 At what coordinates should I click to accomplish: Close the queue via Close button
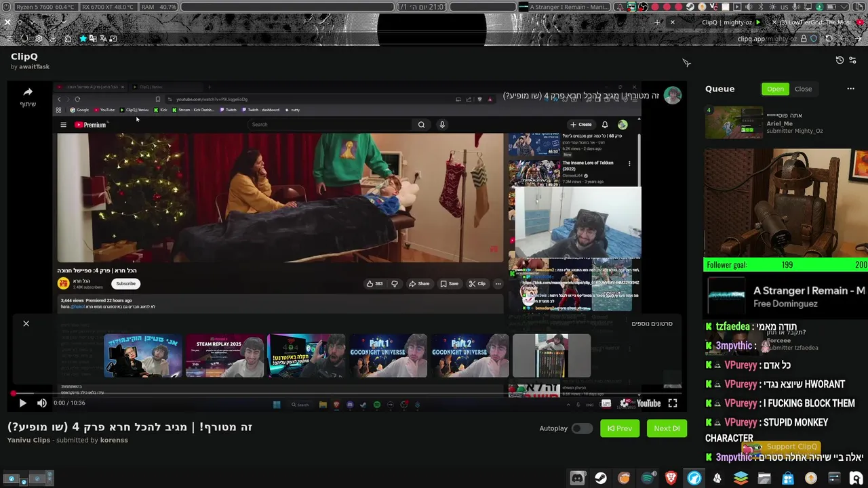point(803,89)
